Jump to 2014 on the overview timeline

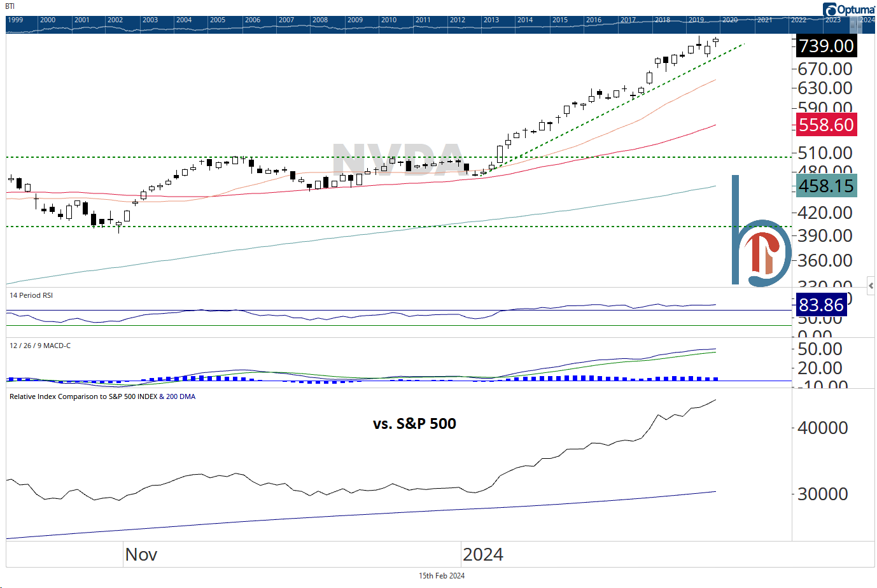point(525,20)
